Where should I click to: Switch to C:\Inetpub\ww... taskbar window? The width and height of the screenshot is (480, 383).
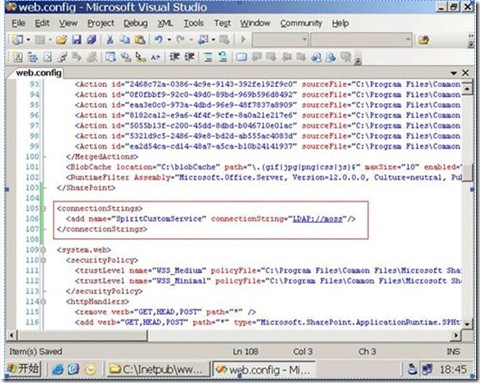pos(157,369)
